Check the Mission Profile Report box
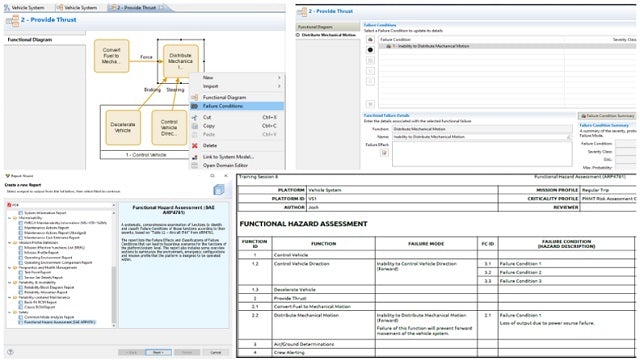The width and height of the screenshot is (640, 360). point(21,253)
